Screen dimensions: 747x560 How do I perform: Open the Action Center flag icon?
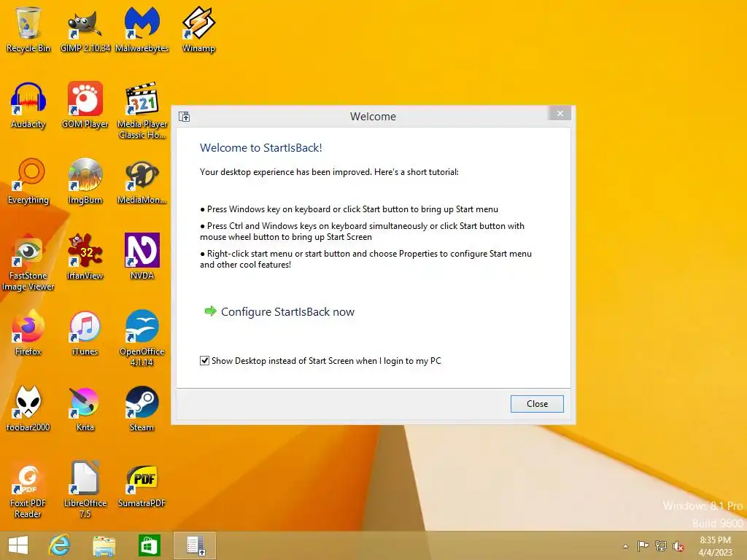tap(643, 545)
